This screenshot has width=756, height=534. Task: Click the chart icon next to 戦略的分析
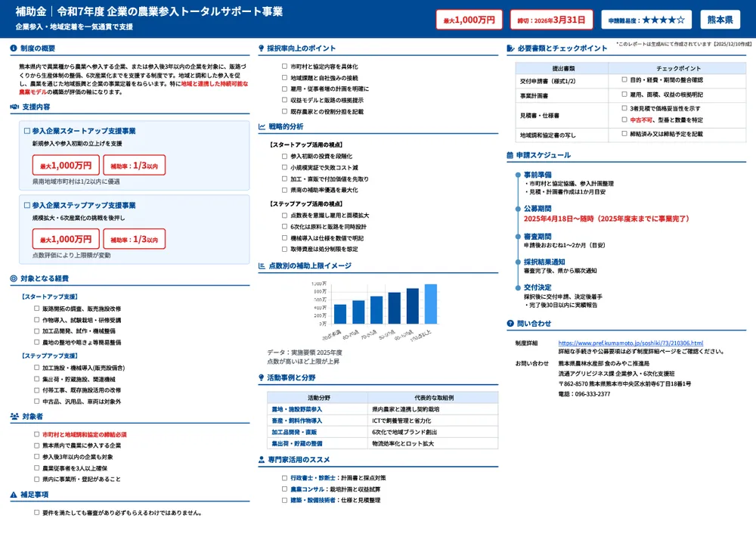pos(262,126)
